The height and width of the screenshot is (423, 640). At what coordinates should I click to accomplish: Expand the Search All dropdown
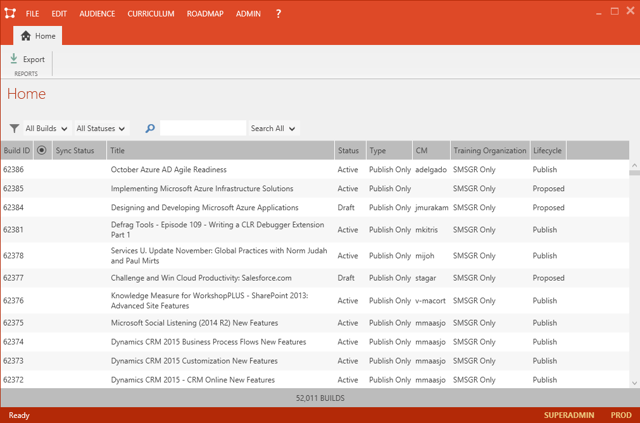tap(273, 128)
